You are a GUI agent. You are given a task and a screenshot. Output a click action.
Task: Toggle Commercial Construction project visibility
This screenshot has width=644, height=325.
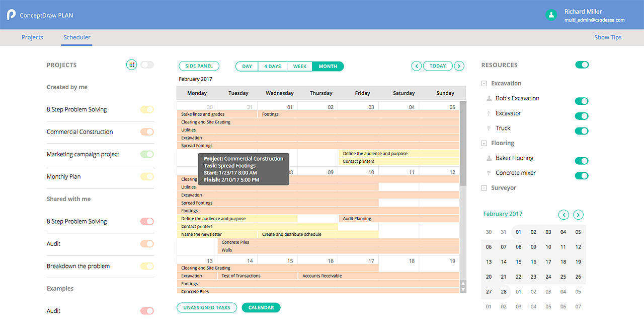[147, 132]
